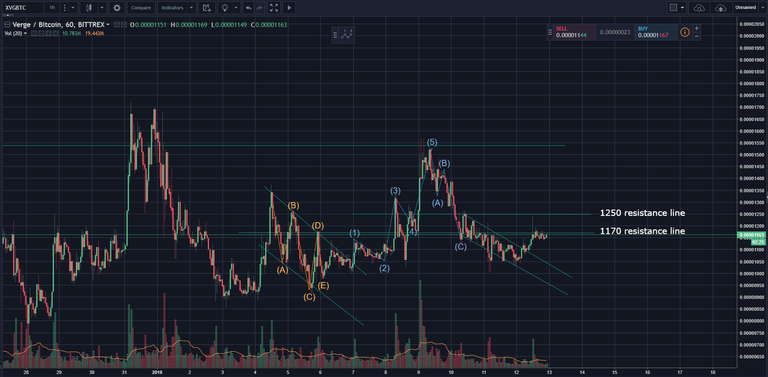This screenshot has width=768, height=377.
Task: Select the '1170 resistance line' text label
Action: coord(642,231)
